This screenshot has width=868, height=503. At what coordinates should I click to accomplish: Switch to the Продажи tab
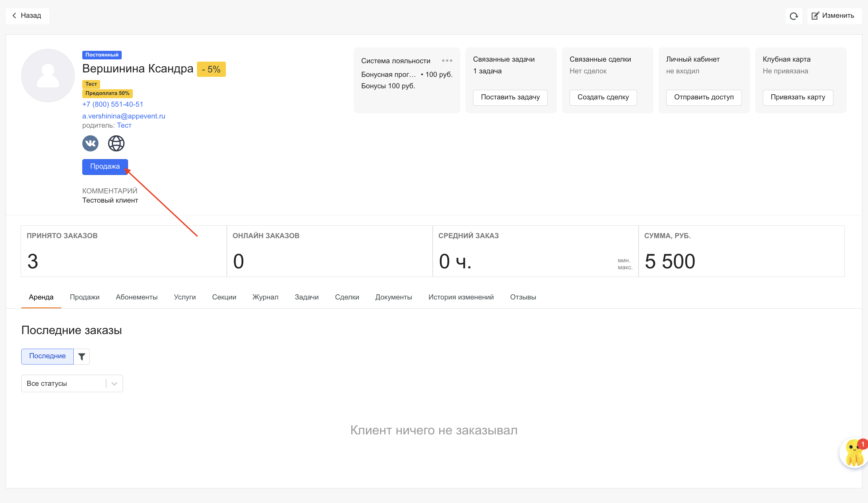tap(85, 297)
